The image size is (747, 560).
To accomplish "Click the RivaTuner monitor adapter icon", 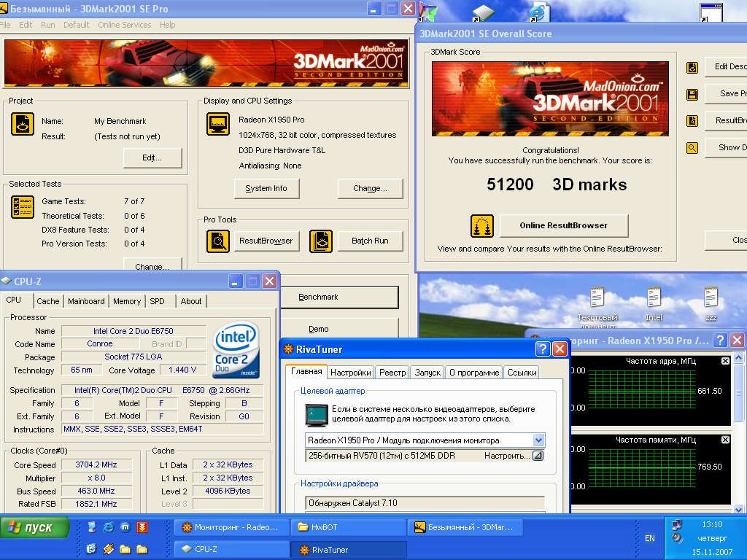I will [x=317, y=415].
